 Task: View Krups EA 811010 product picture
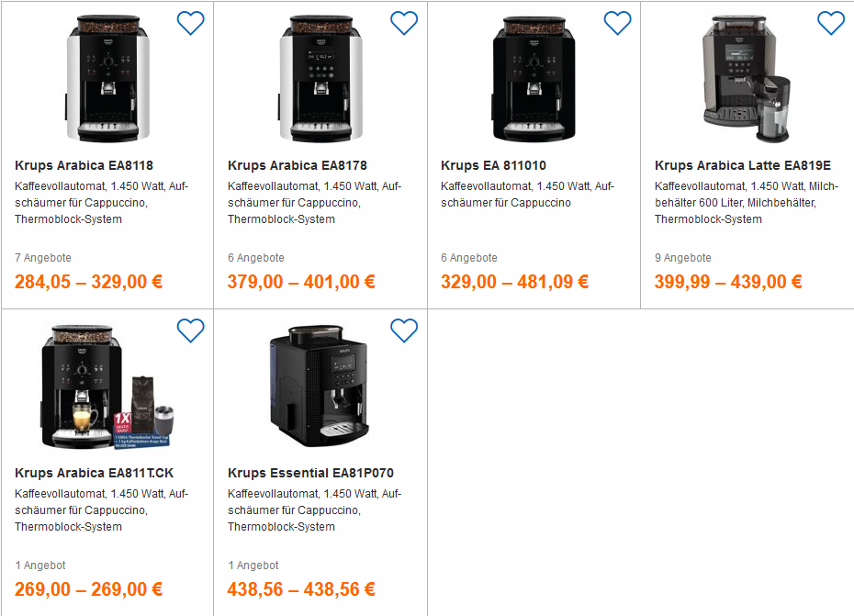point(534,79)
